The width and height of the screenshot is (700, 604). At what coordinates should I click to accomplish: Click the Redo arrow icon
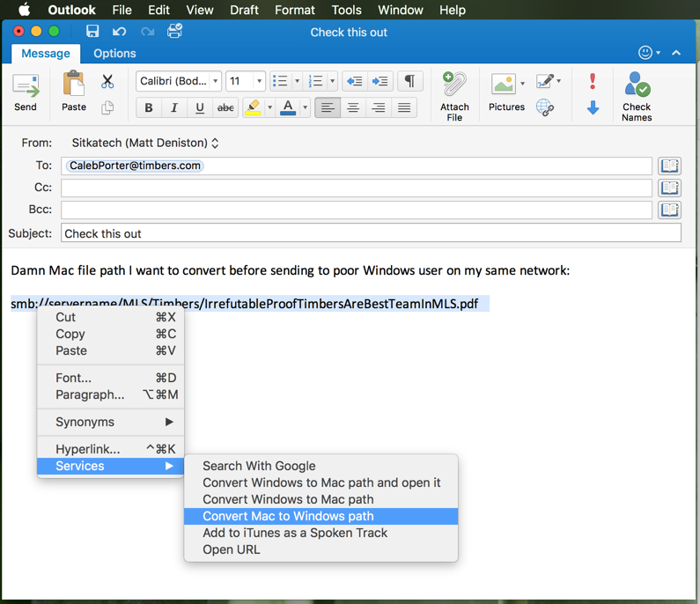coord(147,31)
